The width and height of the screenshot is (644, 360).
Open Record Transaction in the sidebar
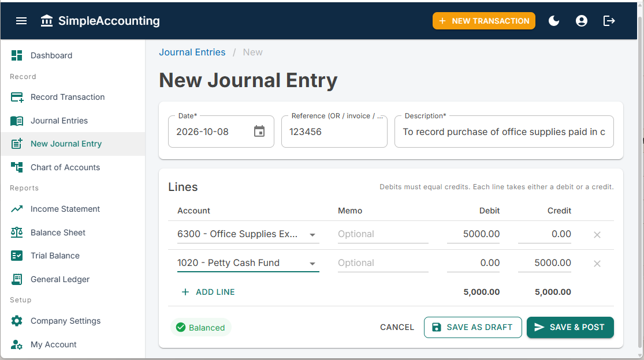(x=73, y=97)
